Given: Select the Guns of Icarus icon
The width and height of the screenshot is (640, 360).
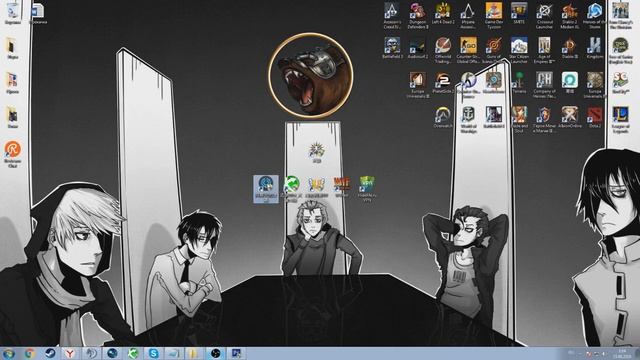Looking at the screenshot, I should click(x=493, y=50).
